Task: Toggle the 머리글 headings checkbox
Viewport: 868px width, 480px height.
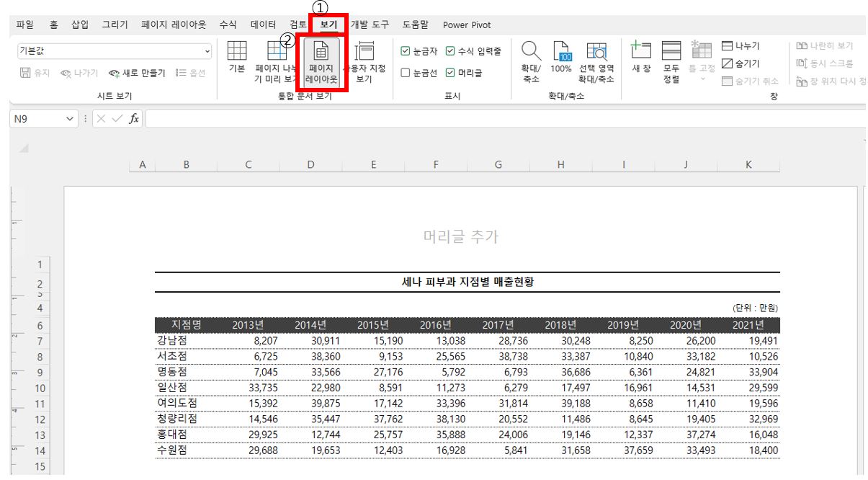Action: click(x=450, y=73)
